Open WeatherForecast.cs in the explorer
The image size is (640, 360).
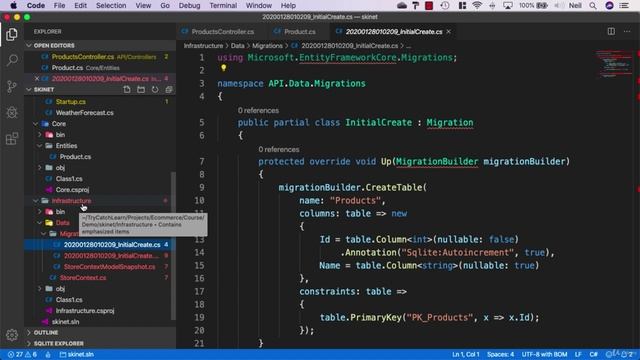(84, 113)
